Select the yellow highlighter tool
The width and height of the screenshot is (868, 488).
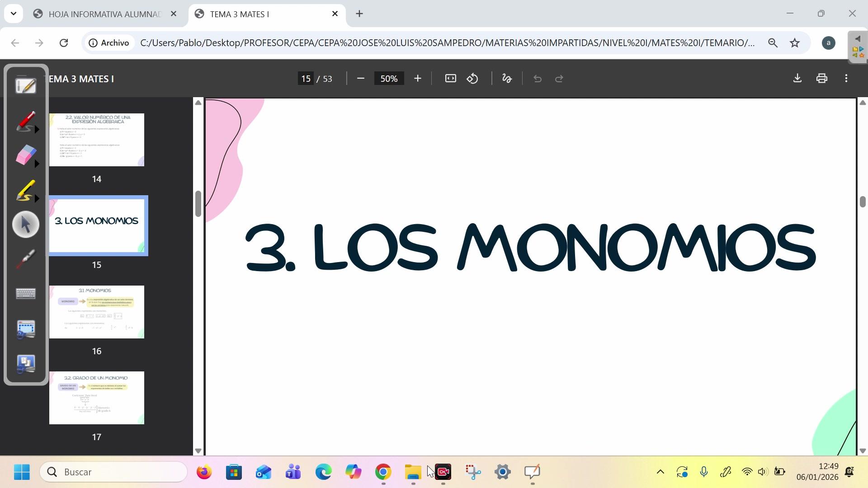tap(25, 190)
